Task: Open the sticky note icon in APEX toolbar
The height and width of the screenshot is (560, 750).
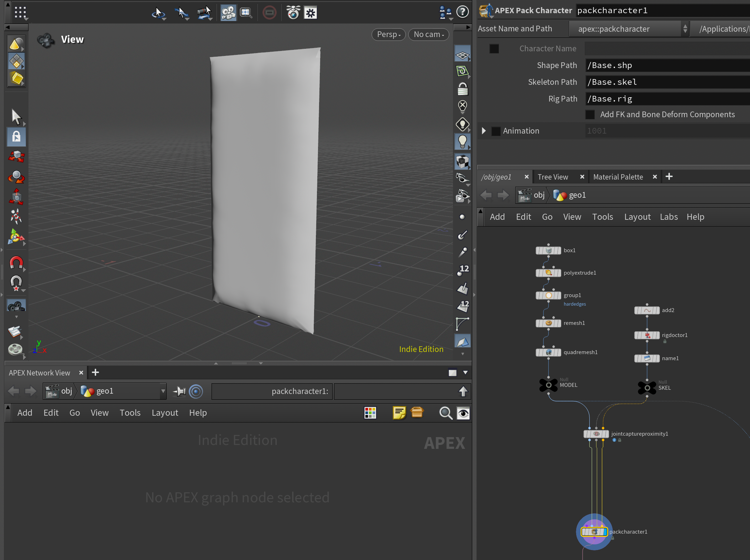Action: click(399, 413)
